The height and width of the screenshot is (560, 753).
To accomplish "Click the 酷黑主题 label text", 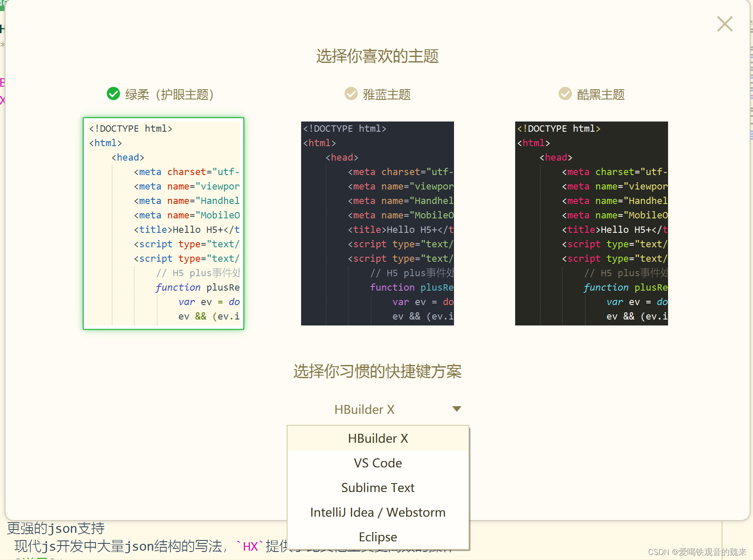I will [601, 94].
